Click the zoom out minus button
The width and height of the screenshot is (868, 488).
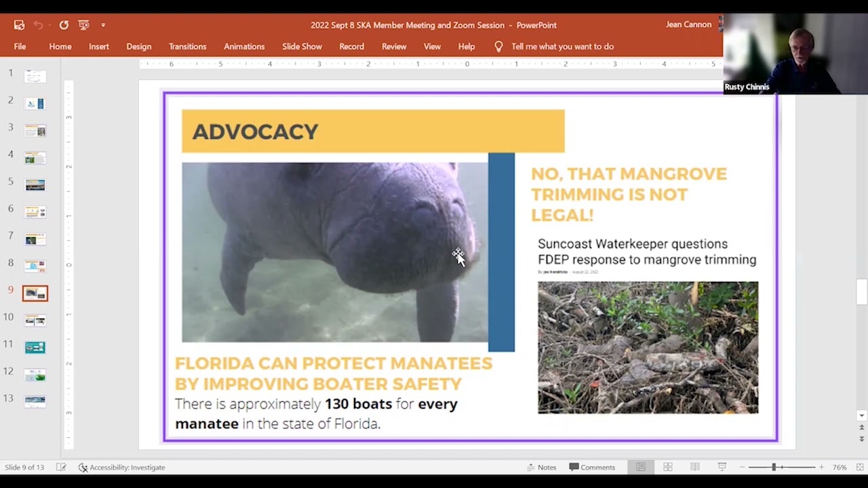tap(743, 467)
